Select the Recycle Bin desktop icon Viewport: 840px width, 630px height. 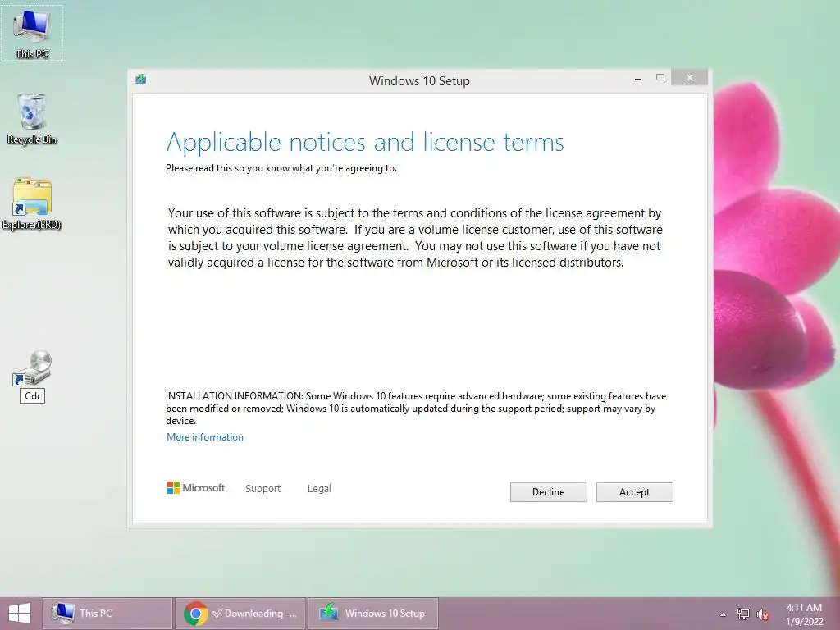tap(32, 119)
